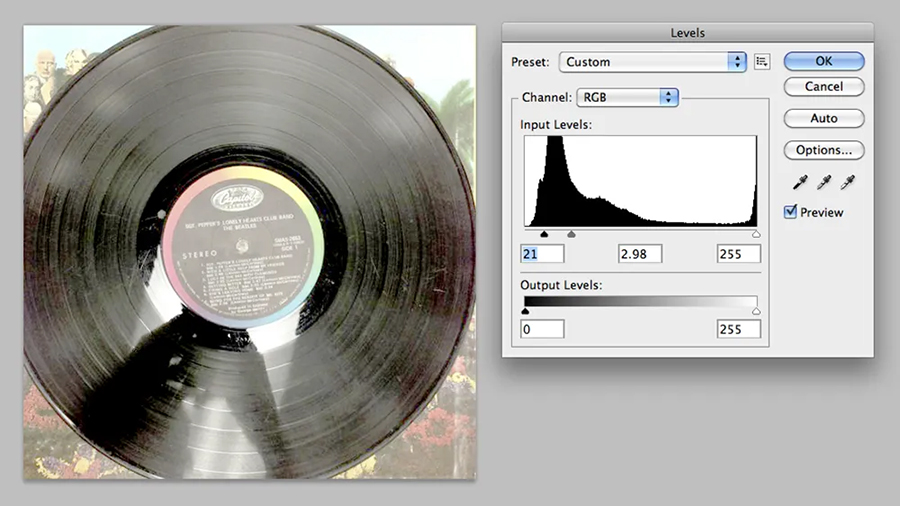Click the preset options menu icon
Screen dimensions: 900x506
pos(763,62)
